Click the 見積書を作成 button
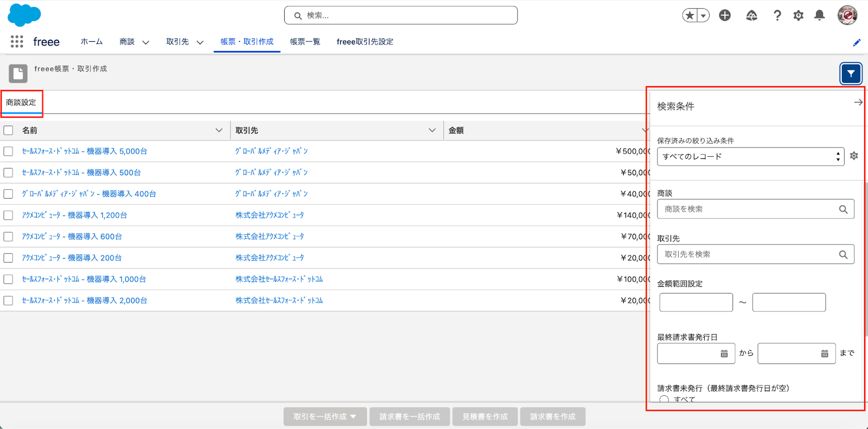 click(x=485, y=417)
